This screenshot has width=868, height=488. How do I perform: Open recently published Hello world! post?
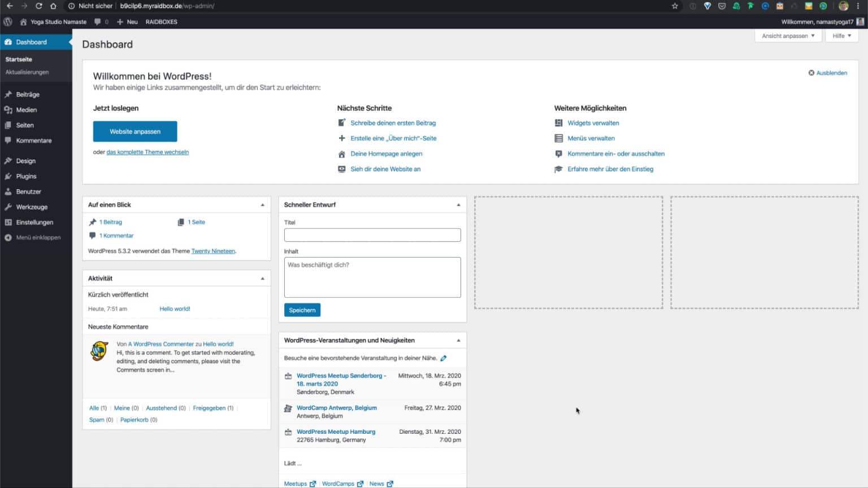pyautogui.click(x=175, y=309)
